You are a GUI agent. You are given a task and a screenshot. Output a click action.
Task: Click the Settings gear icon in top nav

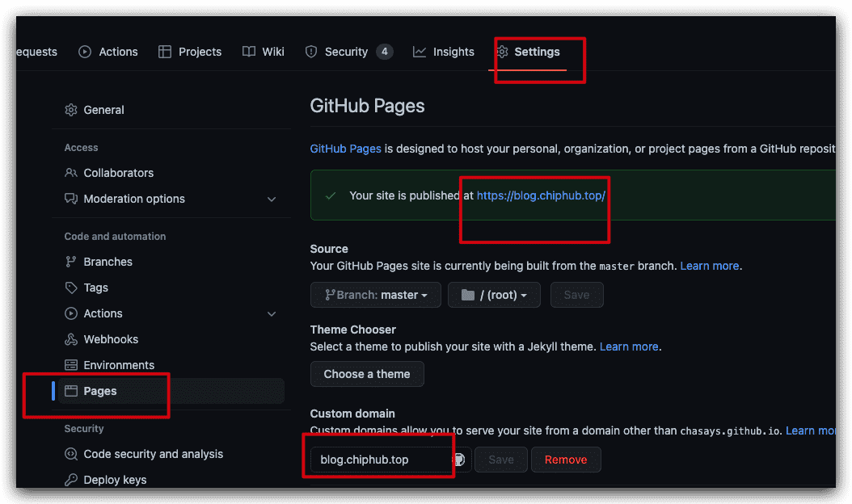click(502, 52)
